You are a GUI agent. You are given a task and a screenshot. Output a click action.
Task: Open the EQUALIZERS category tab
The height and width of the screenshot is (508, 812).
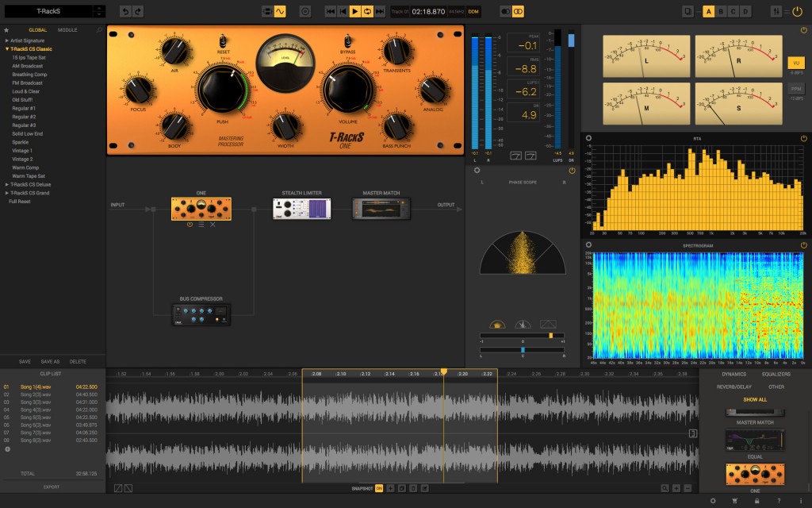coord(776,373)
